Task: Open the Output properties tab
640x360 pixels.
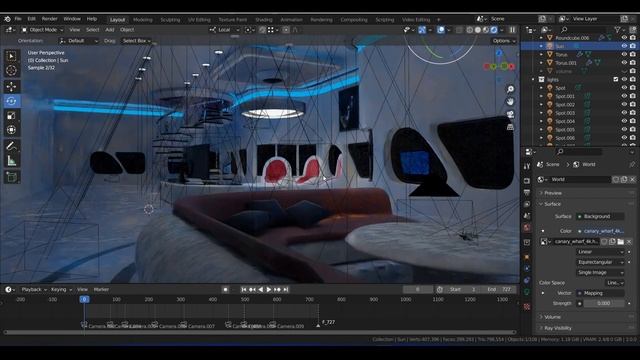Action: coord(527,192)
